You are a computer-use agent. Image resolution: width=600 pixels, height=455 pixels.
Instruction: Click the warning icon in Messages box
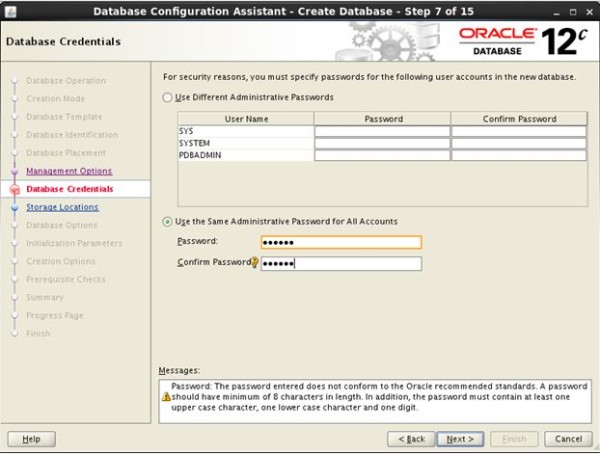pos(166,397)
